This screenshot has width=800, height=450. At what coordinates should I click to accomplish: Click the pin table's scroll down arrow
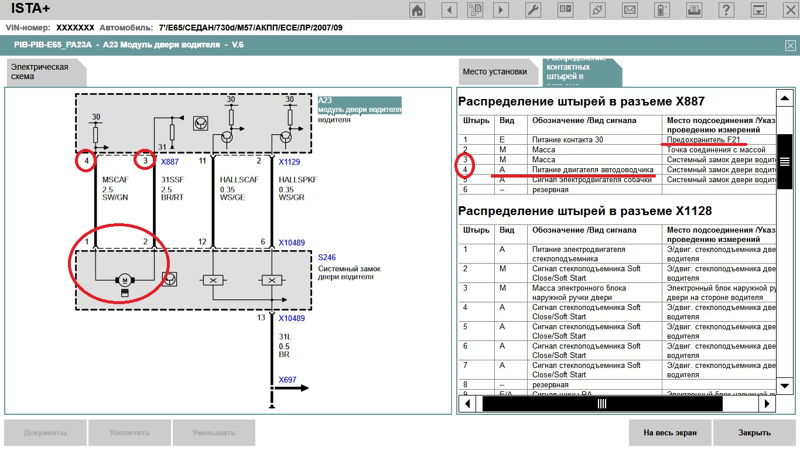pyautogui.click(x=786, y=388)
